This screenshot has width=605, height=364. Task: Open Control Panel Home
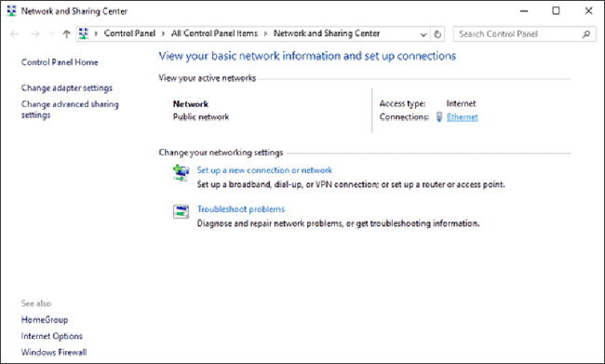(x=60, y=62)
